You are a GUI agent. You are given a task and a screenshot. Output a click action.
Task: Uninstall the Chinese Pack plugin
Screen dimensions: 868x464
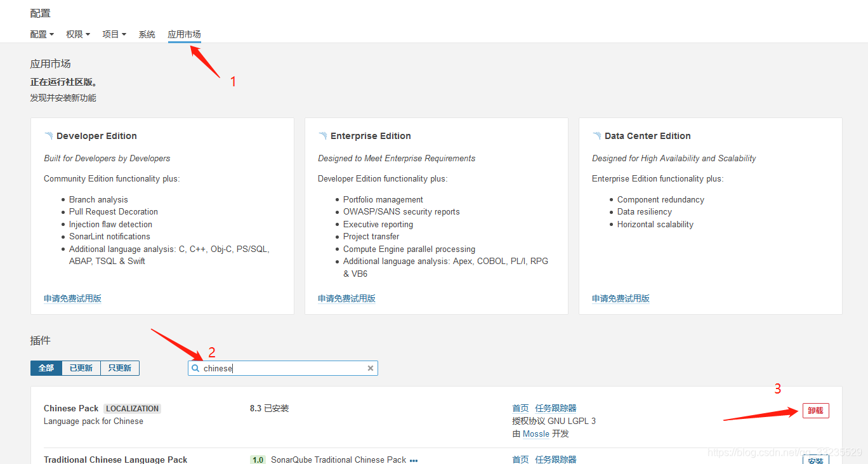click(816, 411)
